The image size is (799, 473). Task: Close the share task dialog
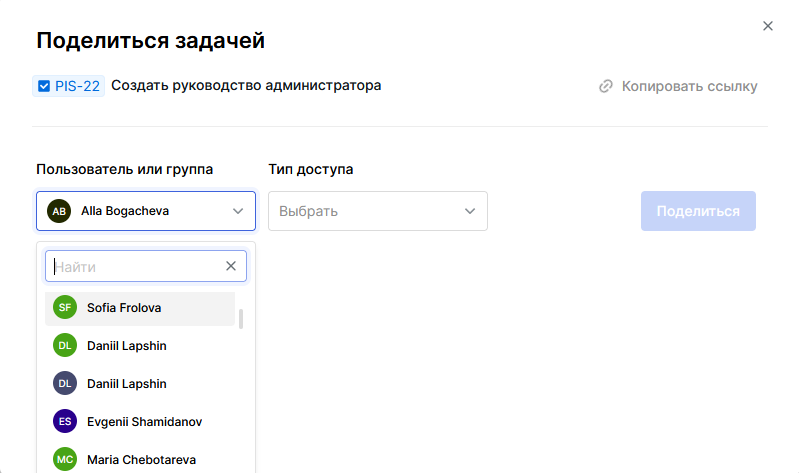pos(768,26)
